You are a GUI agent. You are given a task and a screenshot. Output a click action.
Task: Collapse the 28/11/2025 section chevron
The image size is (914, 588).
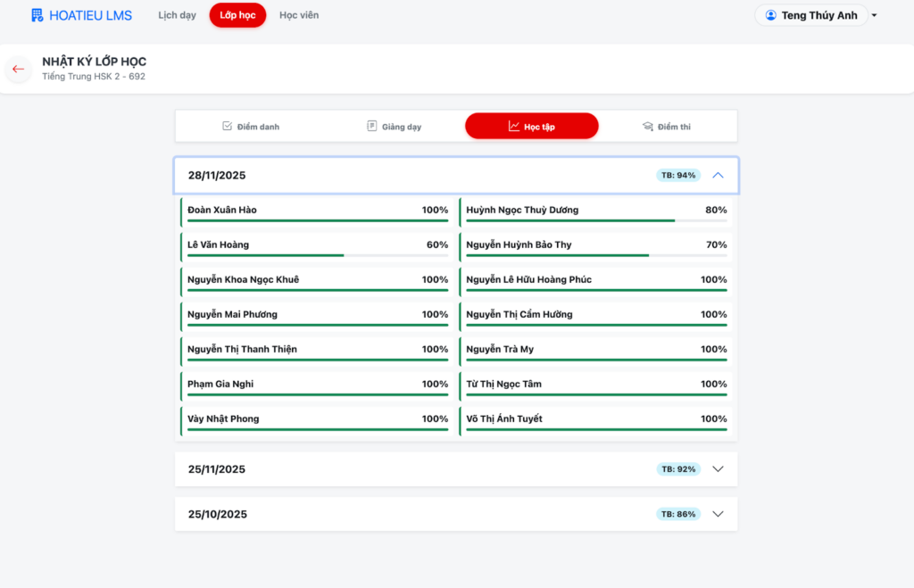(x=718, y=176)
